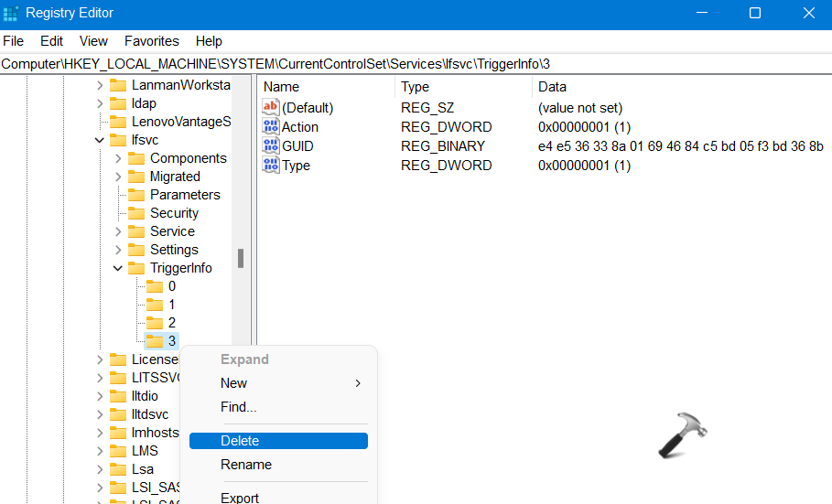The width and height of the screenshot is (832, 504).
Task: Click the lfsvc folder icon
Action: 118,140
